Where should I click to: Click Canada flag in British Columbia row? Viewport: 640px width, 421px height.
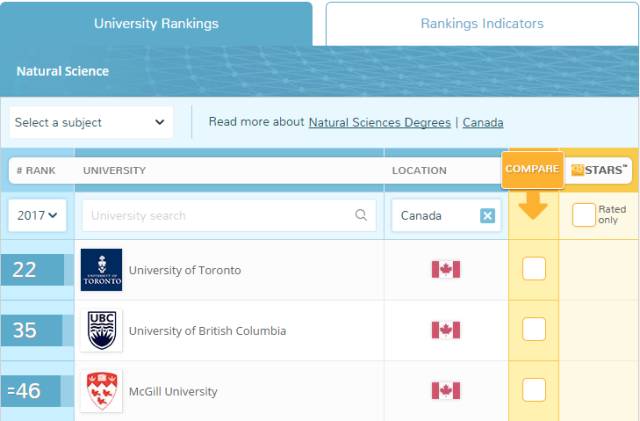coord(446,330)
